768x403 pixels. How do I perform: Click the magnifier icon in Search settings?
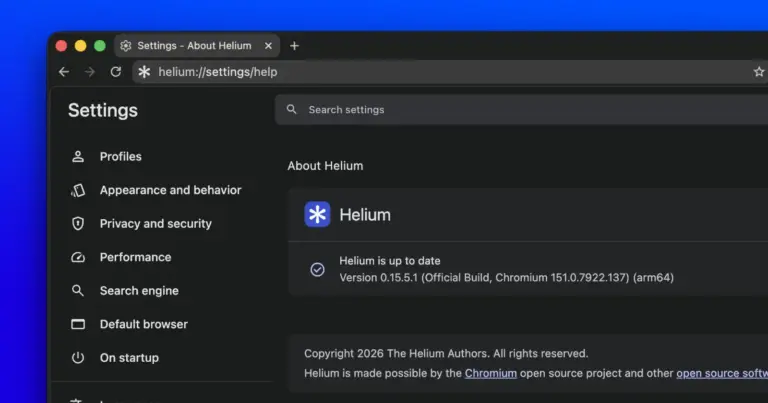(x=292, y=110)
